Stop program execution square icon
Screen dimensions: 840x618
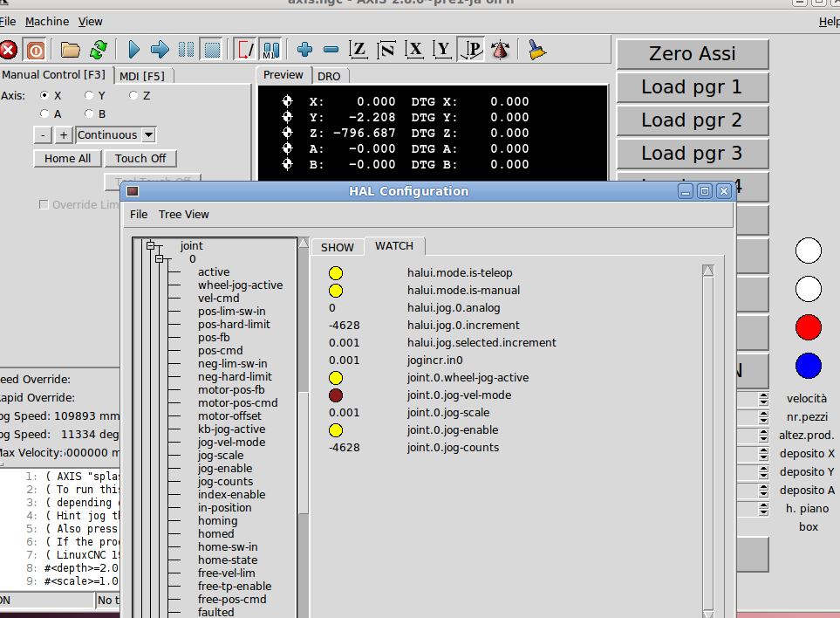tap(212, 51)
